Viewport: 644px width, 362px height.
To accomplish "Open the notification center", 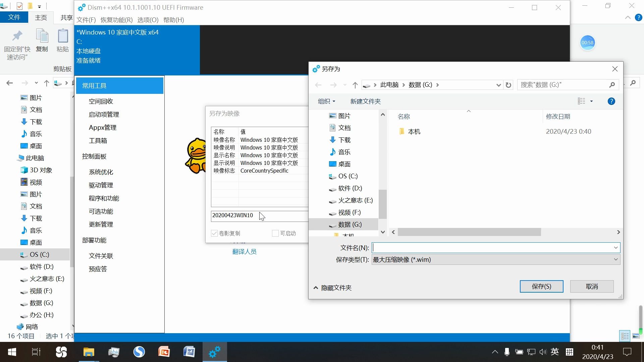I will [x=627, y=352].
